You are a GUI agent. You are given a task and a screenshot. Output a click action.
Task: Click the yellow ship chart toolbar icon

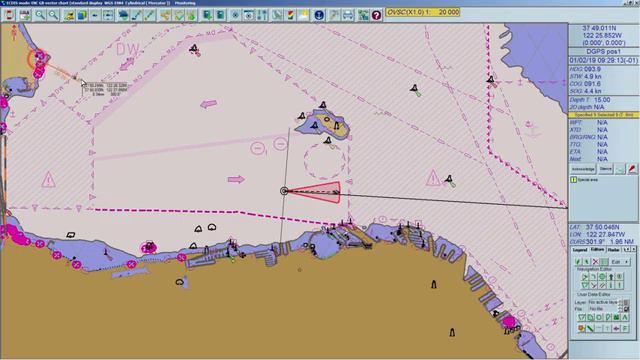[69, 16]
